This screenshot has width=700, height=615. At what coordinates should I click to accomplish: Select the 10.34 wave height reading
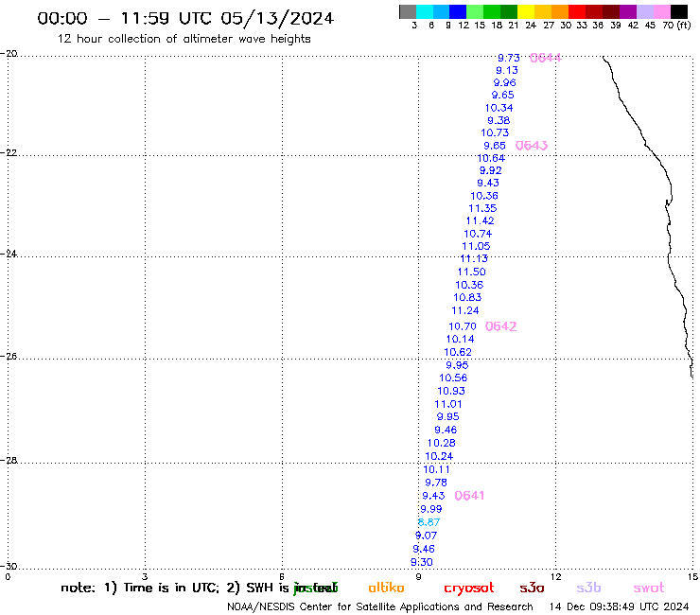[x=499, y=108]
